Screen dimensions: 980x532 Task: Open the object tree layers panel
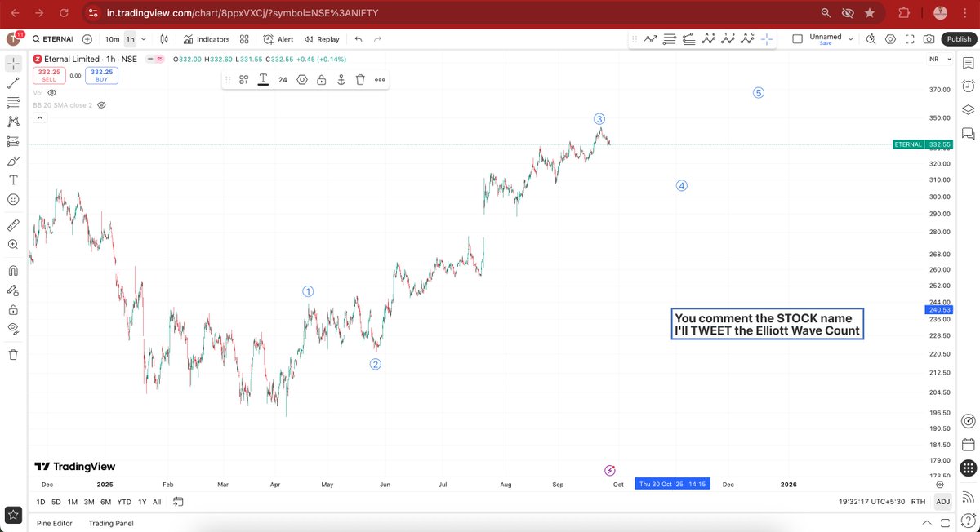pos(968,109)
